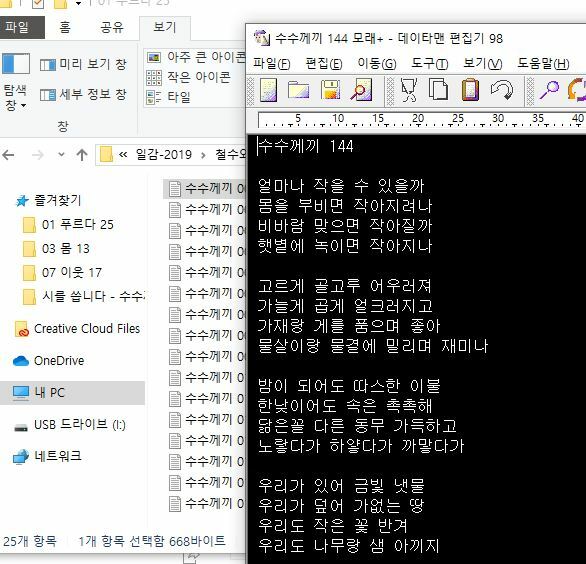Toggle the 세부 정보 창 details pane
Screen dimensions: 586x564
coord(83,94)
